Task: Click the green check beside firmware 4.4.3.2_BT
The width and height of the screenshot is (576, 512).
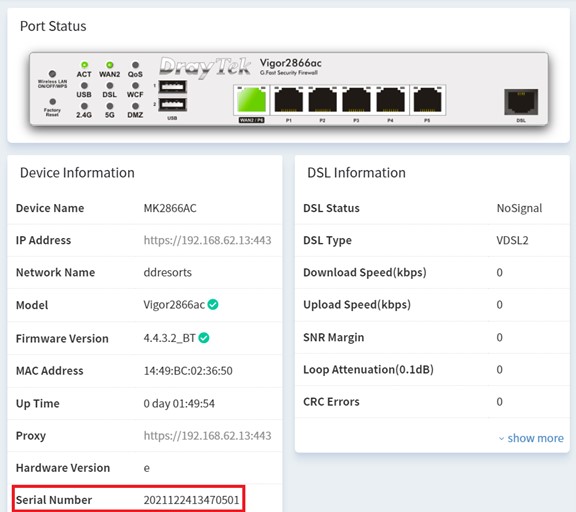Action: (x=204, y=338)
